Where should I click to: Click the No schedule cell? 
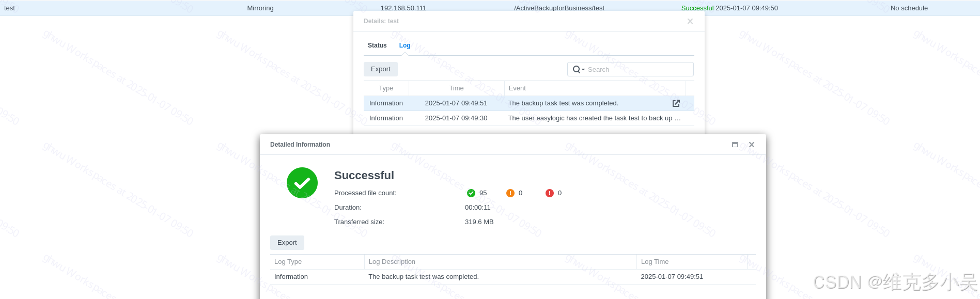pos(909,8)
